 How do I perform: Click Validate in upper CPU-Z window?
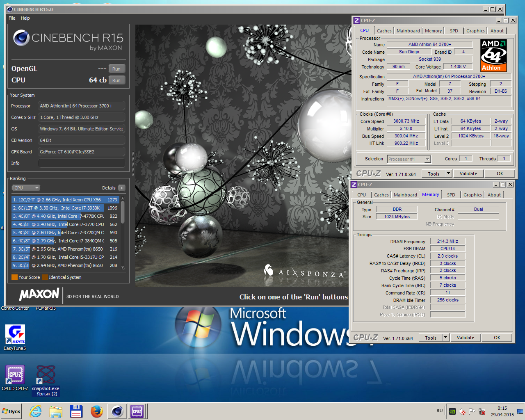pyautogui.click(x=468, y=173)
